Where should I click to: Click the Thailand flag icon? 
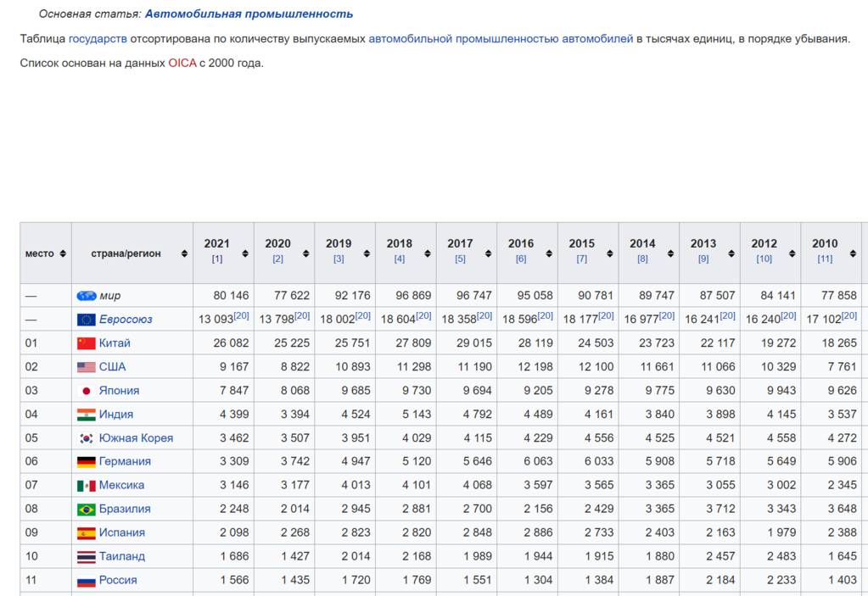coord(87,557)
